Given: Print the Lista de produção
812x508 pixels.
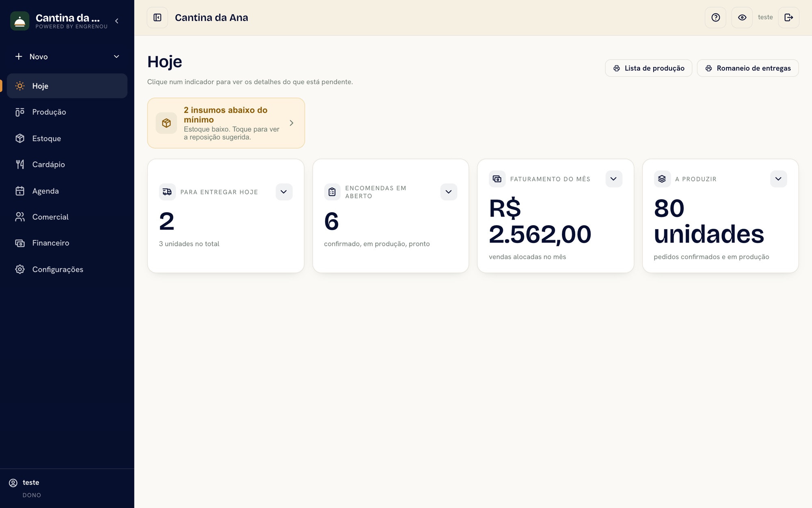Looking at the screenshot, I should (648, 68).
